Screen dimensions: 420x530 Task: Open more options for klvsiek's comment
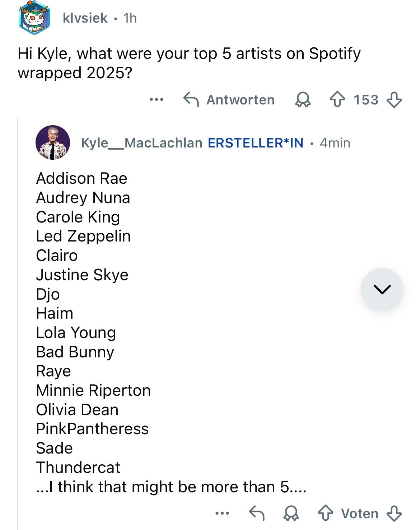coord(157,99)
